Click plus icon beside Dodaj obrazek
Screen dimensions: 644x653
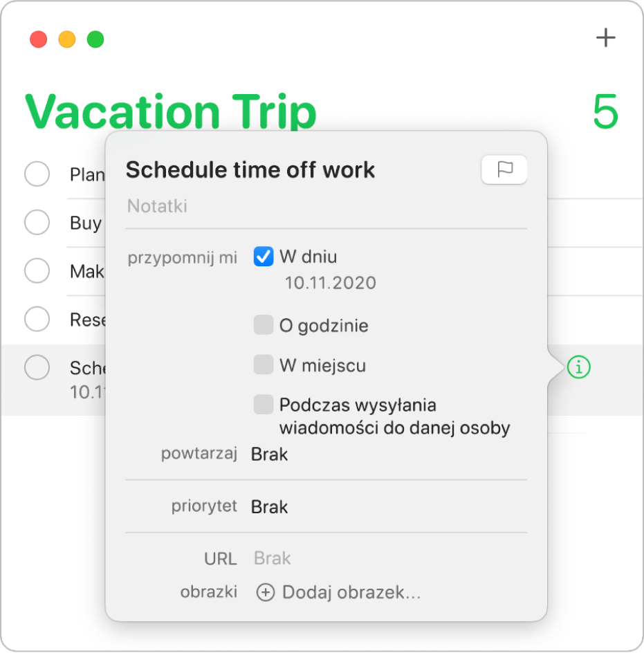pos(266,593)
